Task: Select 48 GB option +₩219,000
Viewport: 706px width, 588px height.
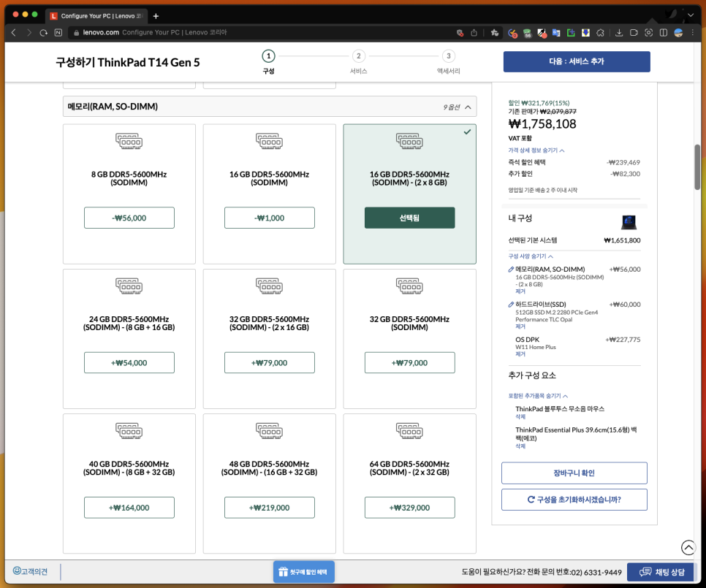Action: [269, 508]
